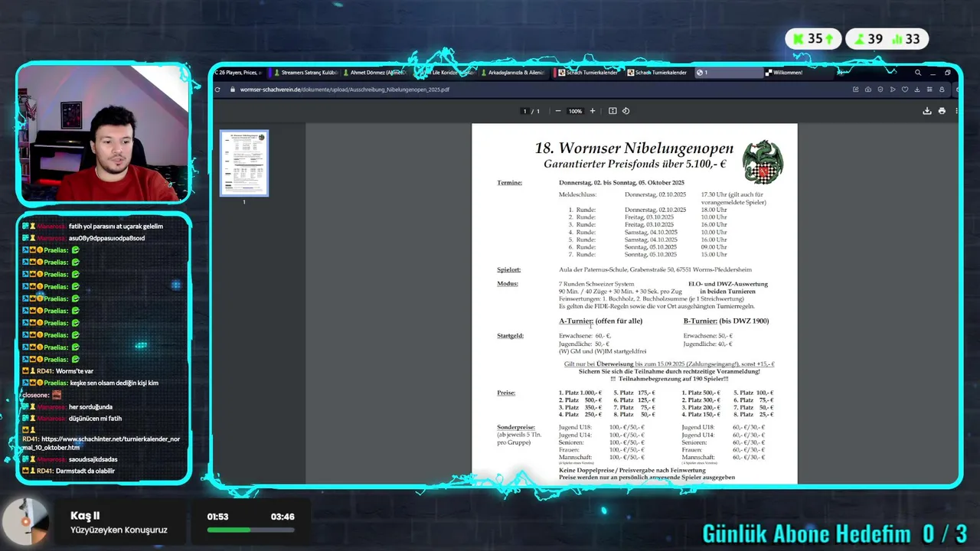Rotate the PDF counterclockwise
The image size is (980, 551).
pyautogui.click(x=626, y=111)
